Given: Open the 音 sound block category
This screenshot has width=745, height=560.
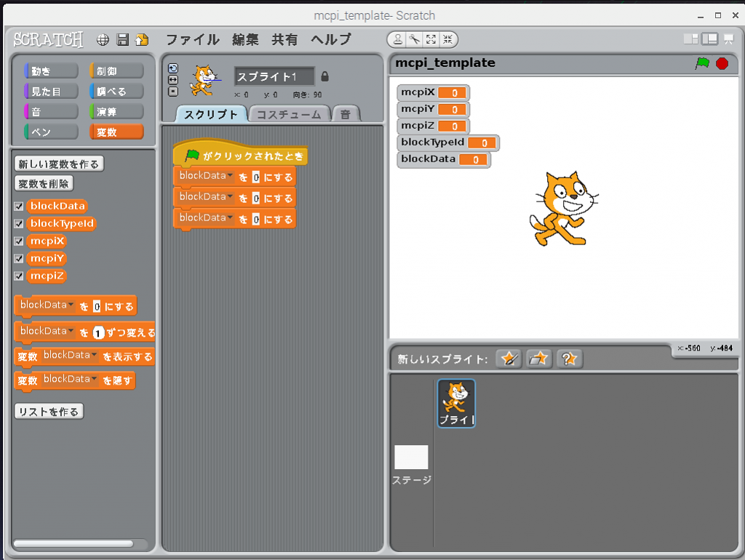Looking at the screenshot, I should (51, 111).
